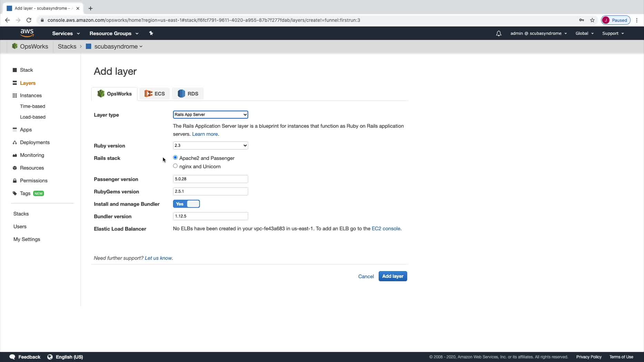This screenshot has width=644, height=362.
Task: Click the Passenger version input field
Action: pyautogui.click(x=211, y=179)
